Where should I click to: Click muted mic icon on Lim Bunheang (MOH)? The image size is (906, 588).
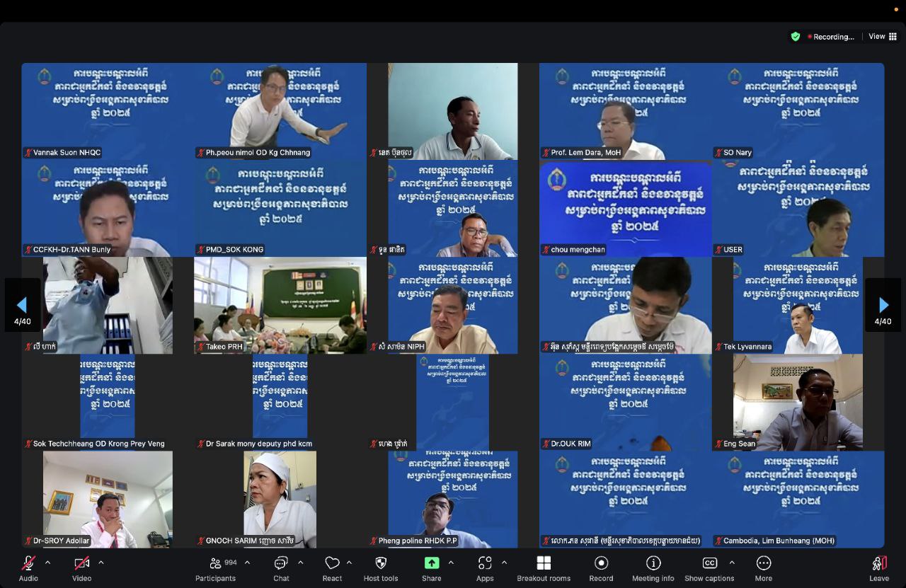[719, 541]
